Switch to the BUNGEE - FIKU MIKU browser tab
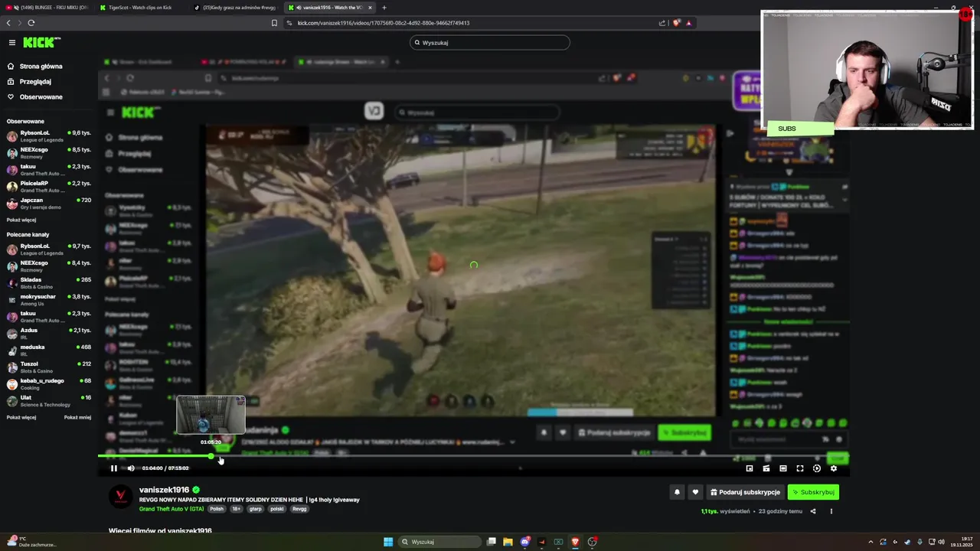Viewport: 980px width, 551px height. tap(46, 8)
